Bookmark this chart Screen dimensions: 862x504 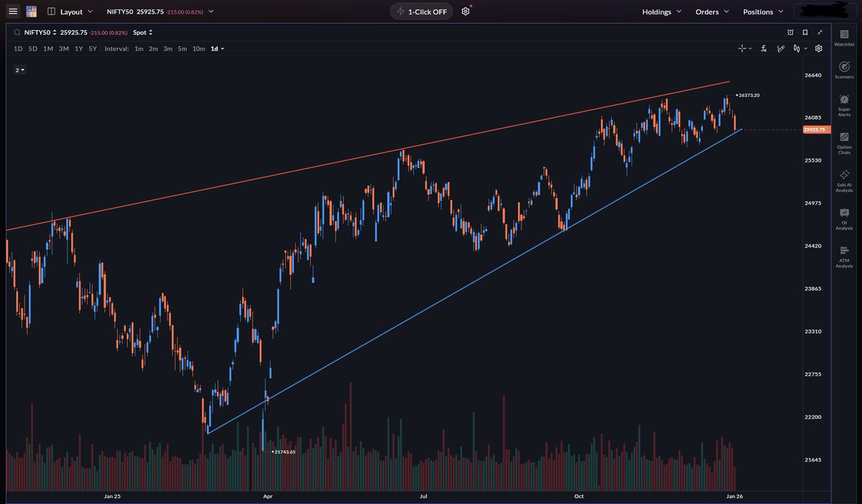pos(805,32)
